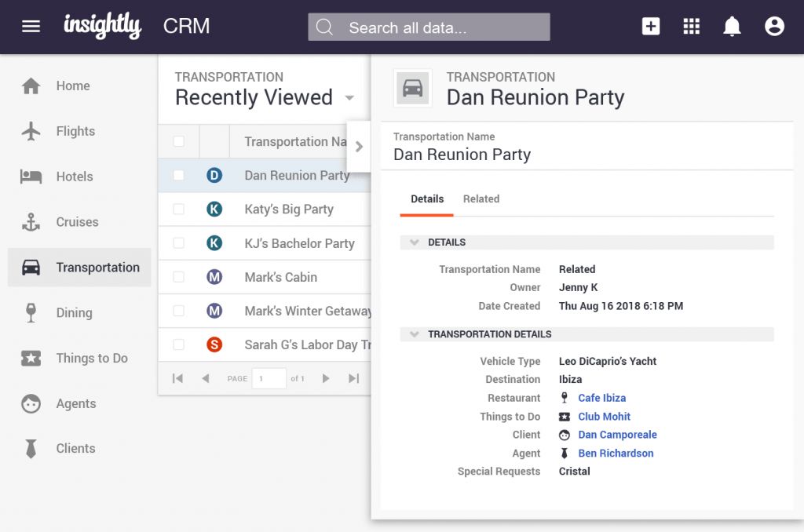Click the quick add plus icon
This screenshot has height=532, width=804.
[651, 27]
